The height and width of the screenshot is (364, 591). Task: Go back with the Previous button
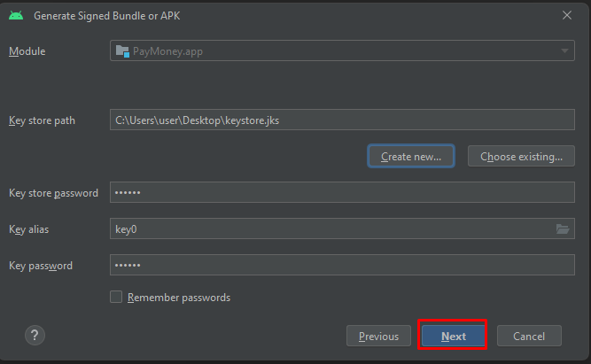(x=378, y=337)
